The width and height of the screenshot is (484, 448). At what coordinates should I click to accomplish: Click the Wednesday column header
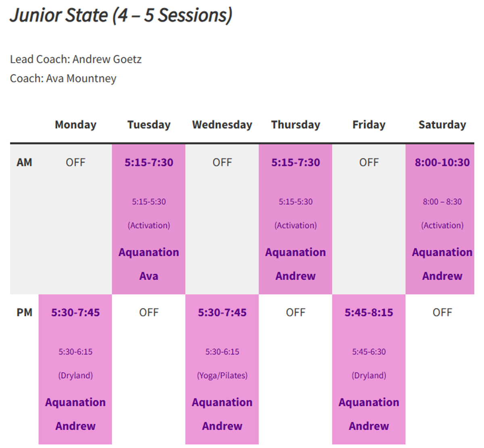[222, 125]
